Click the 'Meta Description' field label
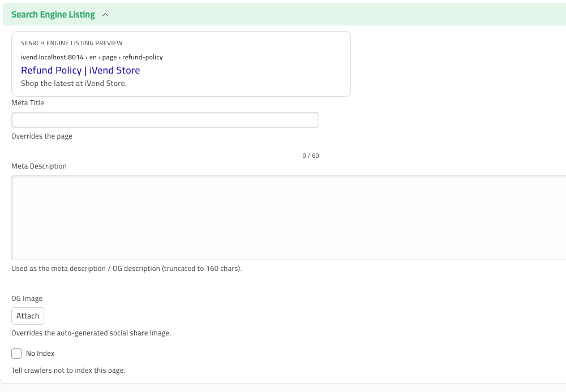This screenshot has width=566, height=392. [x=39, y=166]
